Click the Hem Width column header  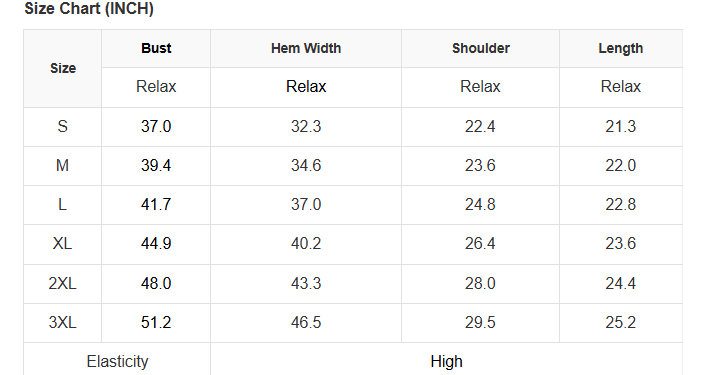coord(306,48)
